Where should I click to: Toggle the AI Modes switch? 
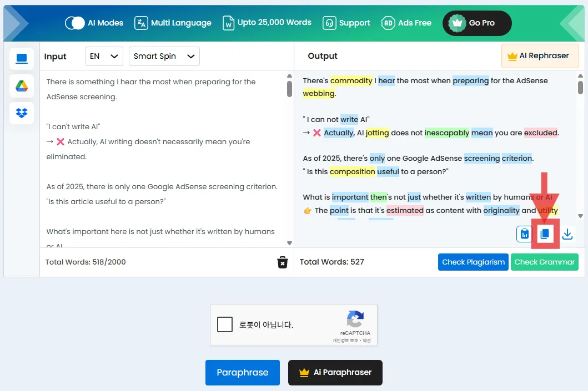coord(74,23)
